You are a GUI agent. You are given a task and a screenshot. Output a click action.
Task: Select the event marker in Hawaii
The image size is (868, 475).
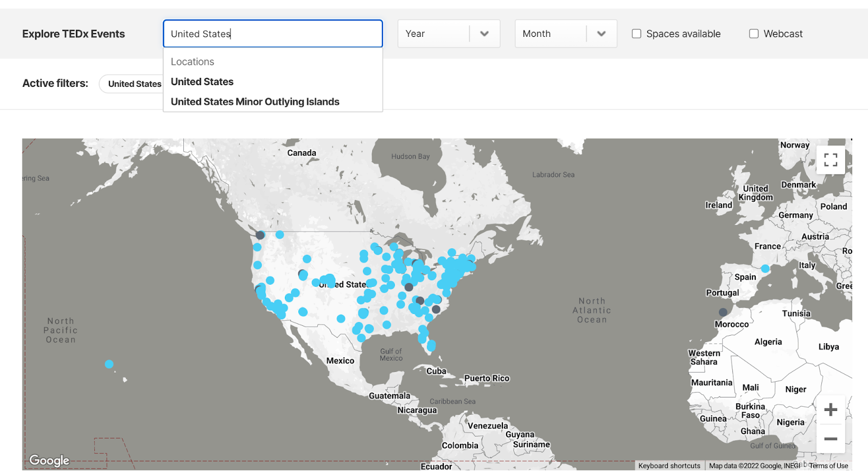click(x=109, y=364)
